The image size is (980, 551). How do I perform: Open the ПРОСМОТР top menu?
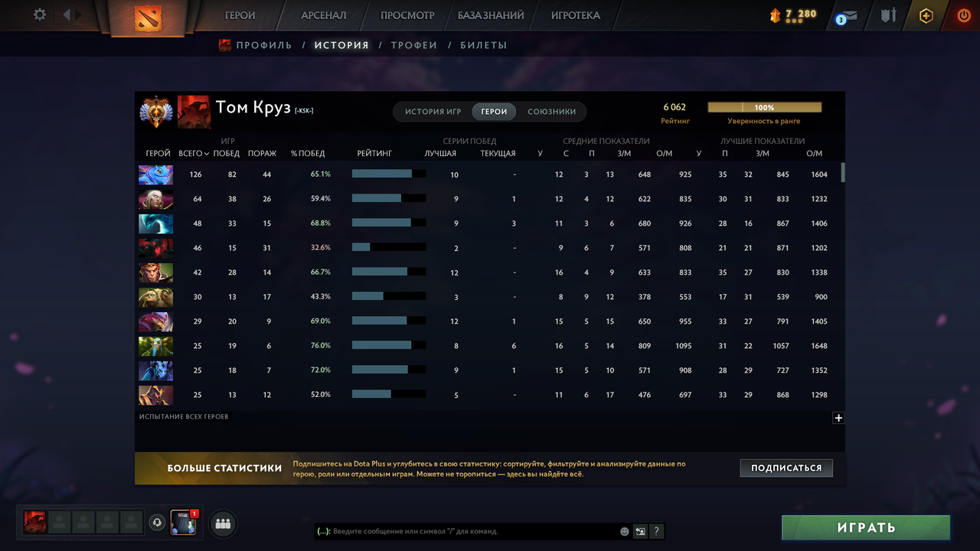tap(407, 15)
